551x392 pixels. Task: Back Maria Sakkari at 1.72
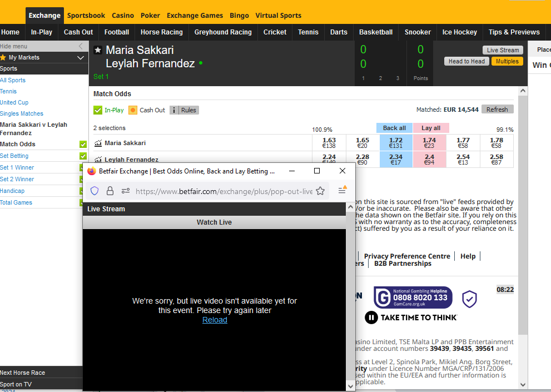[x=396, y=143]
